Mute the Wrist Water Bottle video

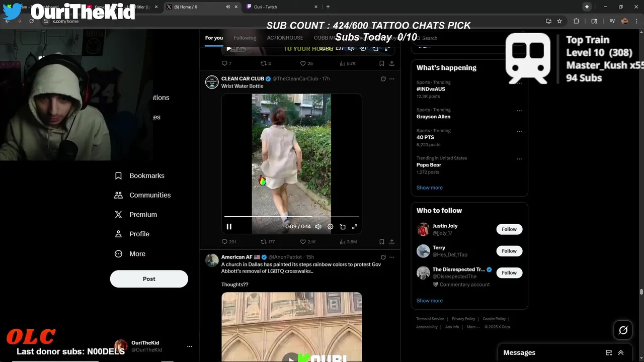click(x=318, y=227)
